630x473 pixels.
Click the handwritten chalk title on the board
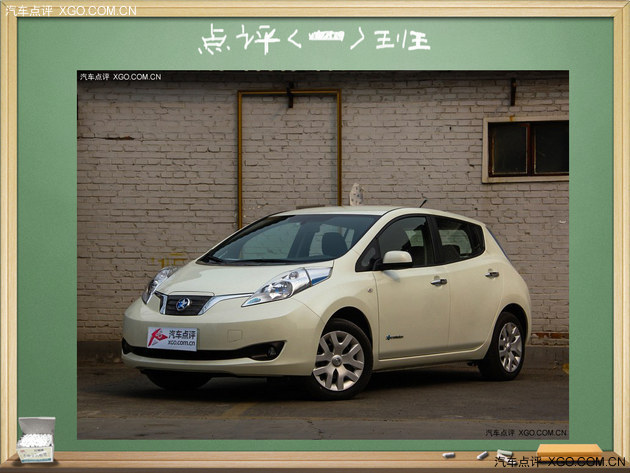click(314, 40)
